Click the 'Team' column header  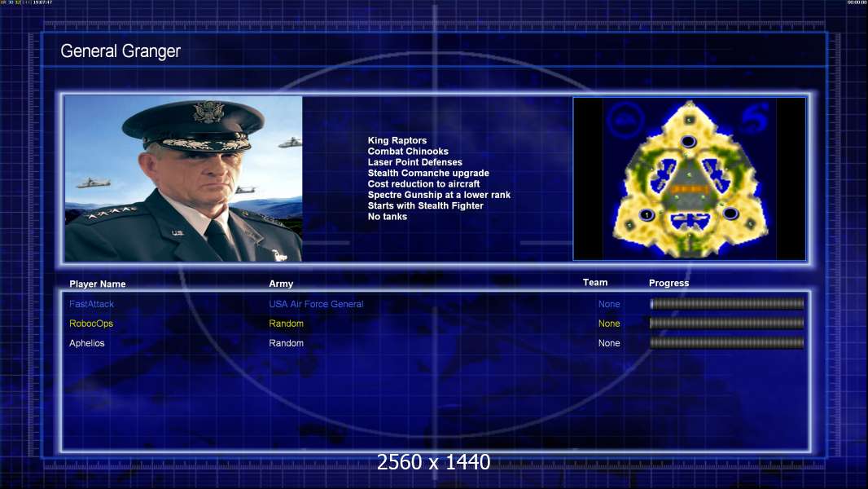click(595, 283)
